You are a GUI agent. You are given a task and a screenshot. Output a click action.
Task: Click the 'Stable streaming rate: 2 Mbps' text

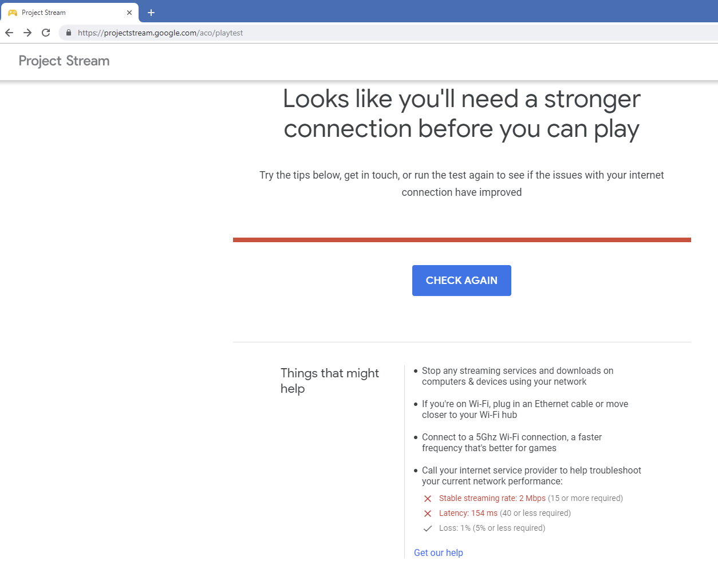pyautogui.click(x=492, y=498)
